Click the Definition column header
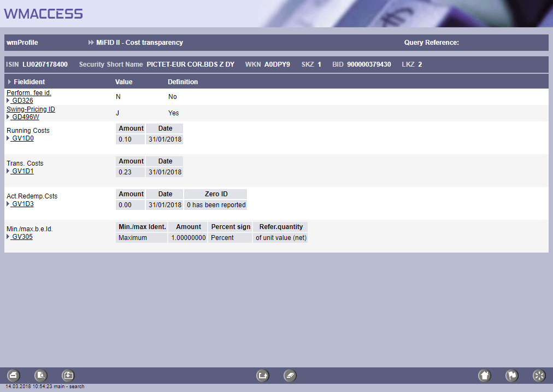This screenshot has height=392, width=553. (183, 82)
